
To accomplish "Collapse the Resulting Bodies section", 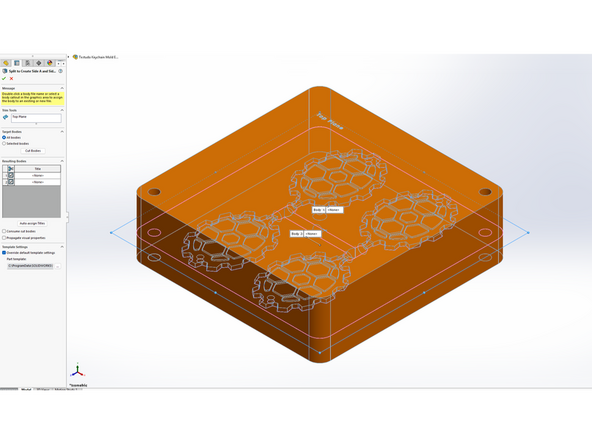I will [62, 161].
